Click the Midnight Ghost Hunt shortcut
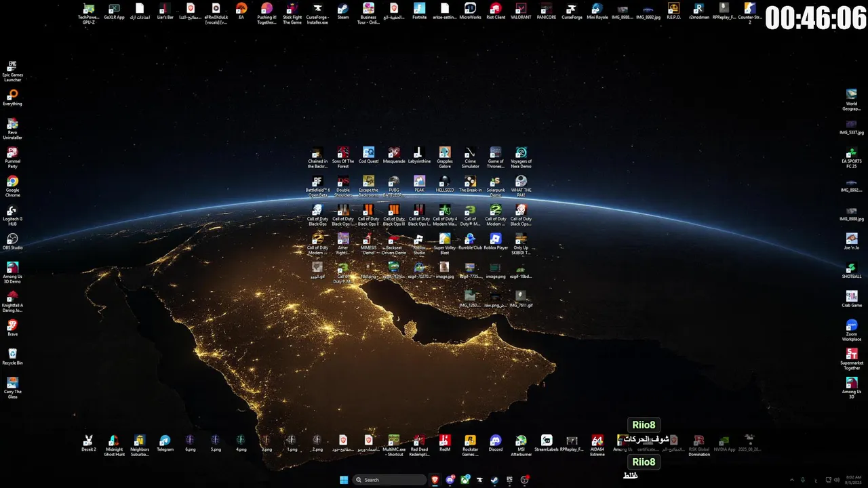868x488 pixels. point(114,445)
